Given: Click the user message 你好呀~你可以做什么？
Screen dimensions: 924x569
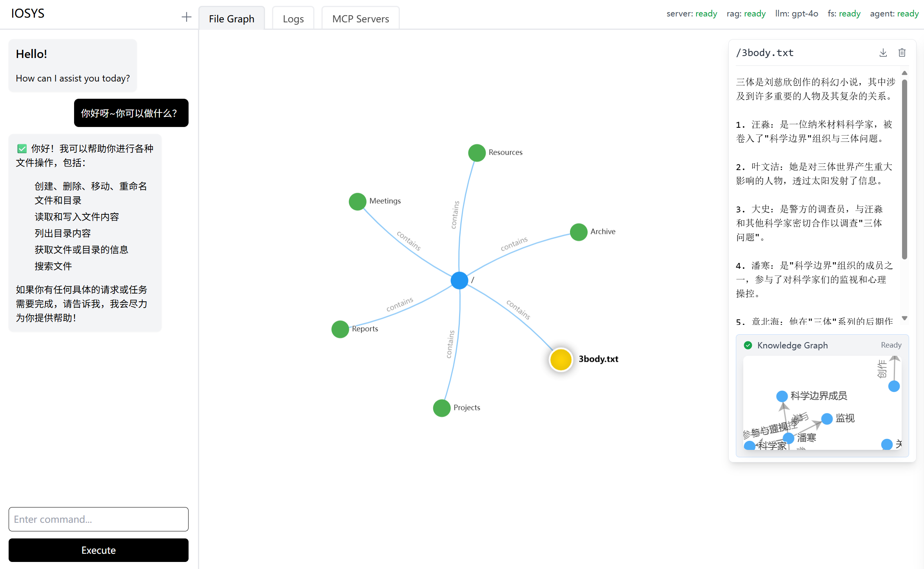Looking at the screenshot, I should [131, 113].
